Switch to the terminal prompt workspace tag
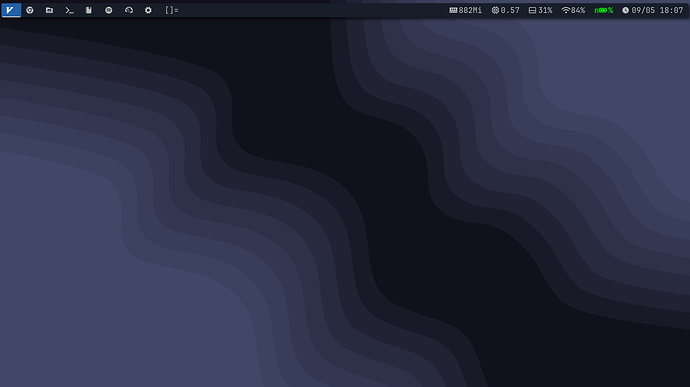 [69, 10]
